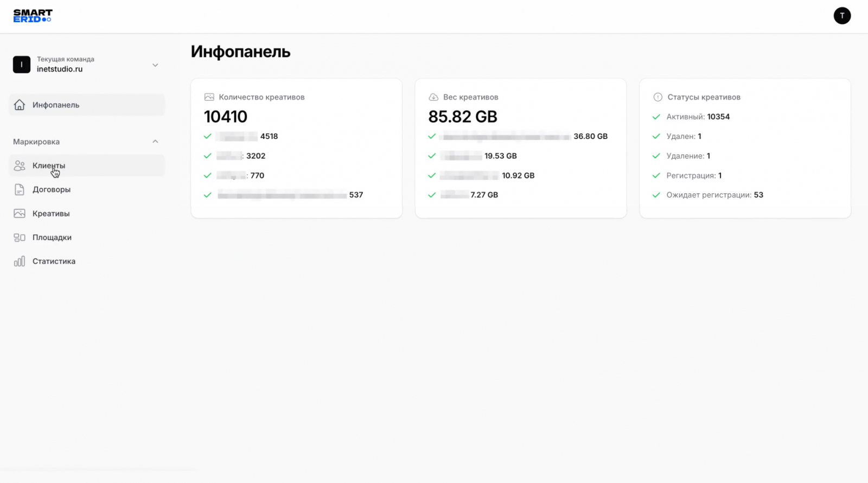Viewport: 868px width, 483px height.
Task: Click the Статистика bar chart icon
Action: 20,261
